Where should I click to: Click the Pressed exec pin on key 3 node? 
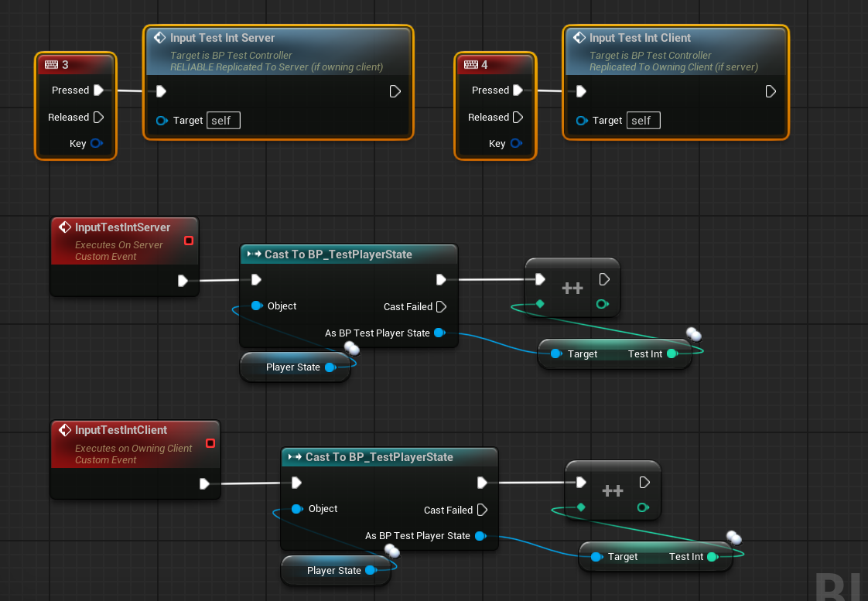pyautogui.click(x=98, y=90)
